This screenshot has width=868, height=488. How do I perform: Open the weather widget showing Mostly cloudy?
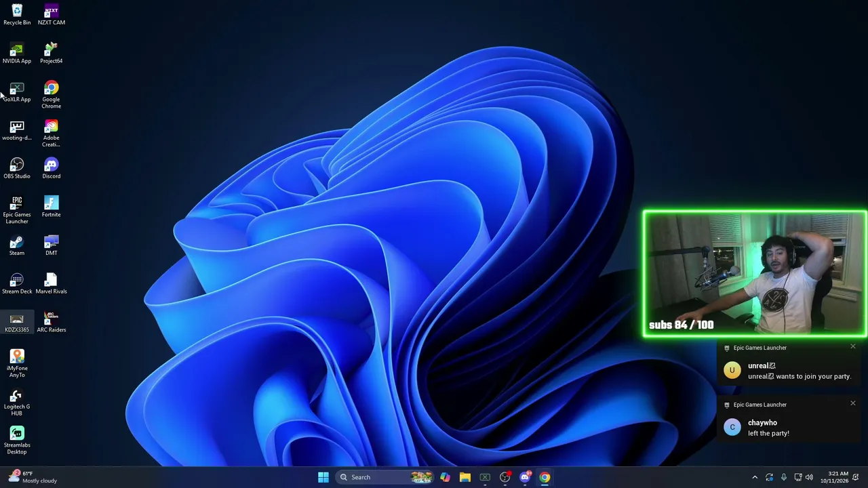pos(33,477)
